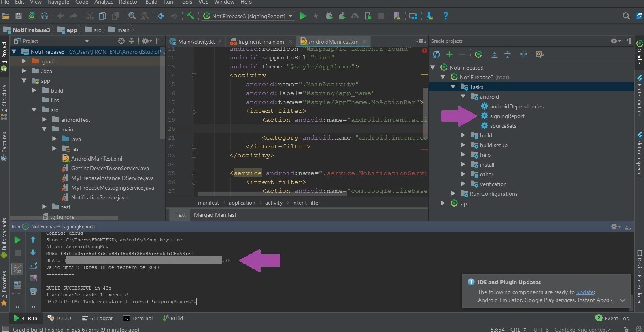Open the Terminal tool window
Viewport: 644px width, 332px height.
coord(138,318)
